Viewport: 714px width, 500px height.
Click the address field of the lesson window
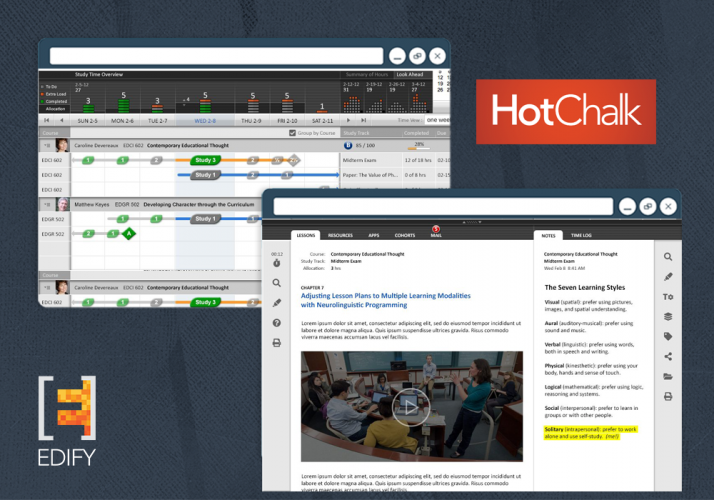tap(443, 206)
